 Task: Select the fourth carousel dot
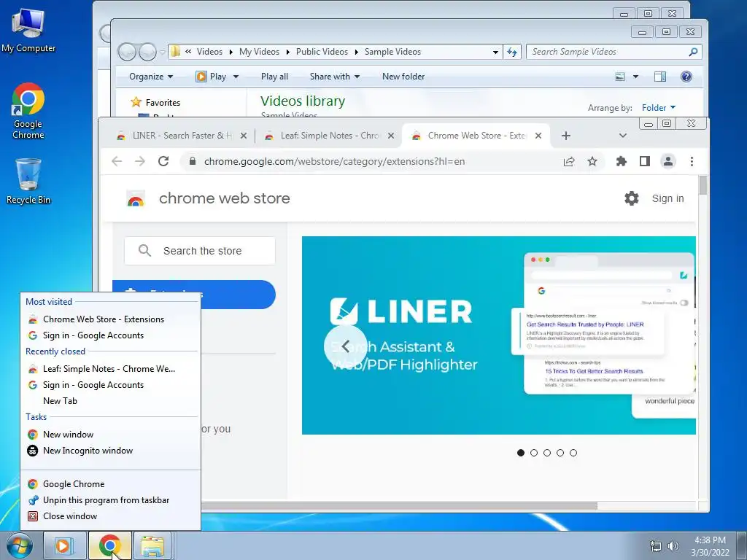[x=560, y=453]
